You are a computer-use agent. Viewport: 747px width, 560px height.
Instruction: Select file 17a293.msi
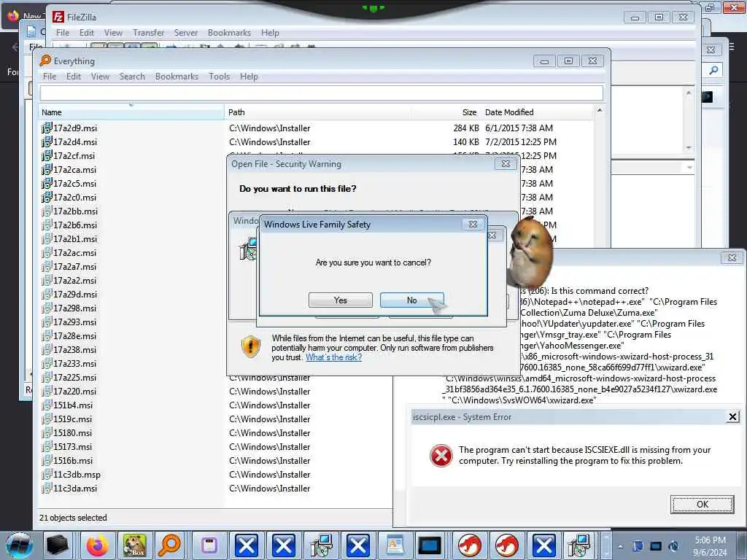pyautogui.click(x=74, y=322)
